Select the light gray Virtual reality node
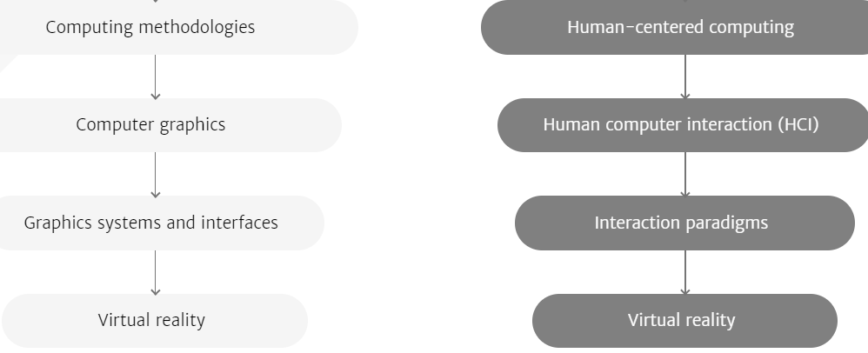Viewport: 868px width, 353px height. [x=155, y=321]
